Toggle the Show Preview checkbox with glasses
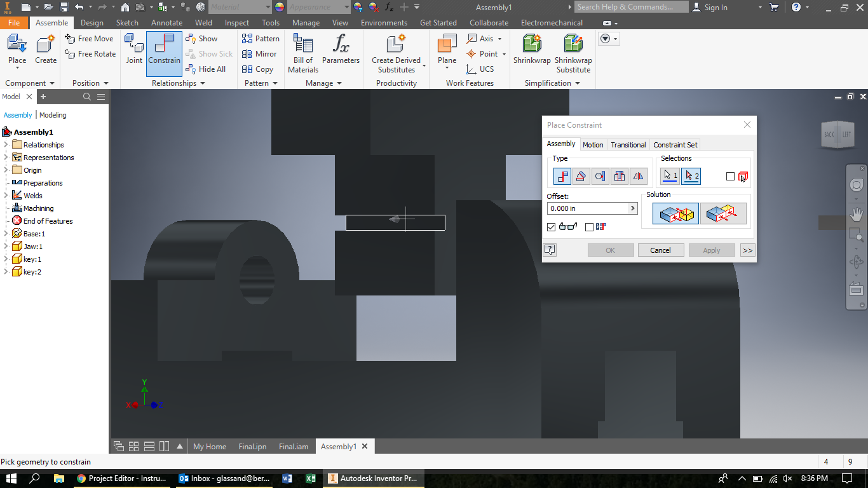 tap(551, 227)
